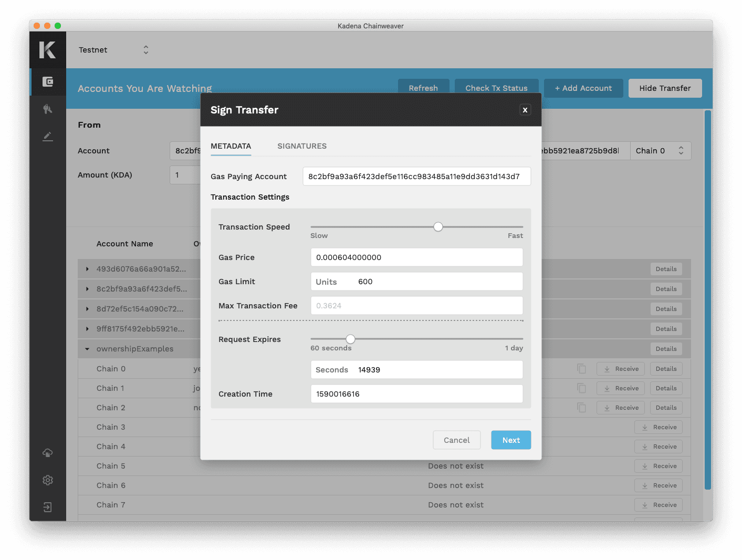
Task: Open the Chain 0 selector dropdown
Action: pyautogui.click(x=660, y=151)
